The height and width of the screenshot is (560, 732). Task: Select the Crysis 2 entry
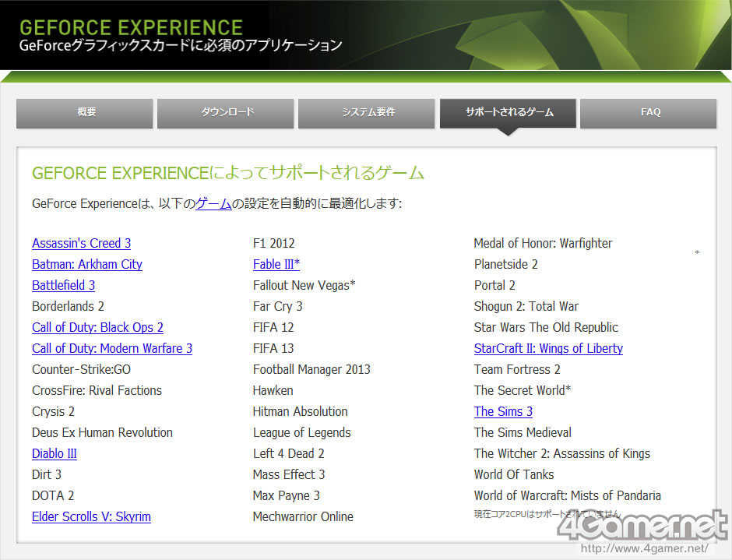click(x=53, y=411)
